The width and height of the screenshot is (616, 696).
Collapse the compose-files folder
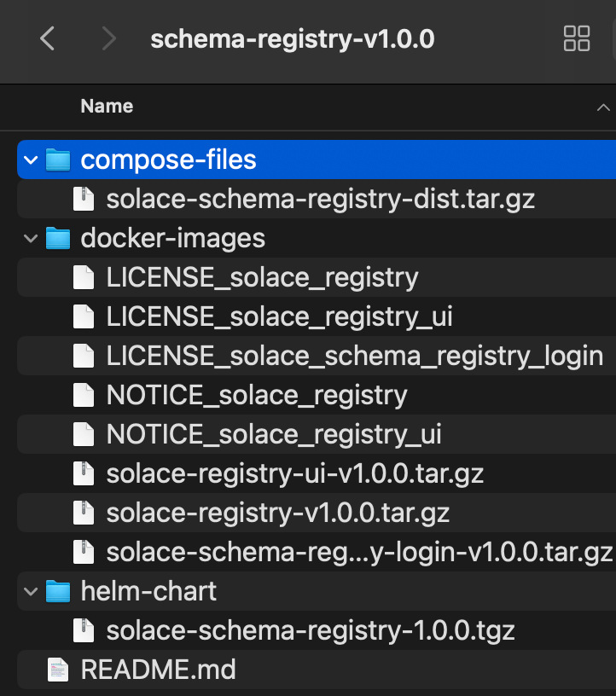click(x=32, y=159)
